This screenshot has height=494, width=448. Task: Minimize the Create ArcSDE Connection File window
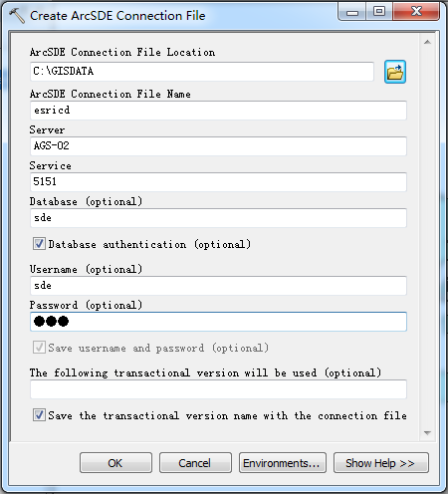(x=352, y=12)
